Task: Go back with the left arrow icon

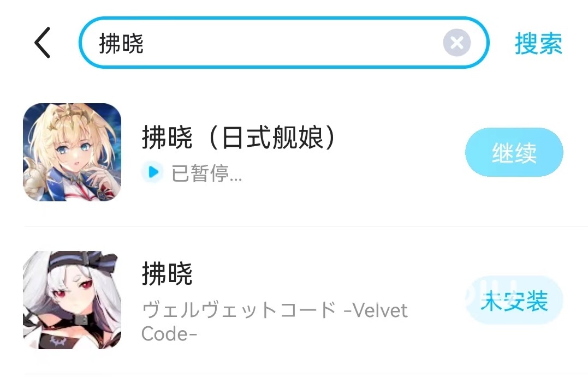Action: [43, 43]
